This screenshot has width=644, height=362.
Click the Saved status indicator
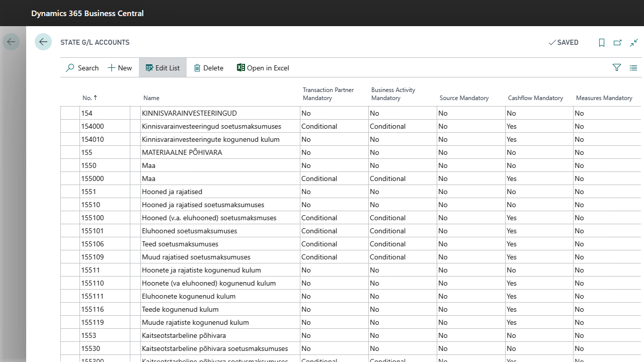click(563, 43)
